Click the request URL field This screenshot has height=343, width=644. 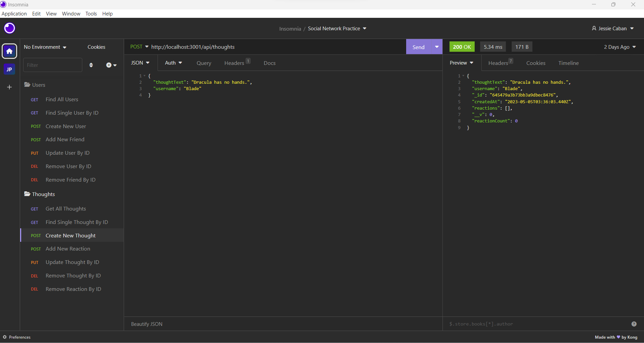point(277,47)
